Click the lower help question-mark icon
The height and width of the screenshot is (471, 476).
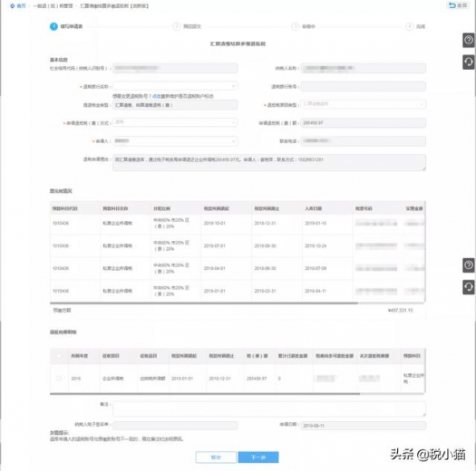(x=469, y=265)
